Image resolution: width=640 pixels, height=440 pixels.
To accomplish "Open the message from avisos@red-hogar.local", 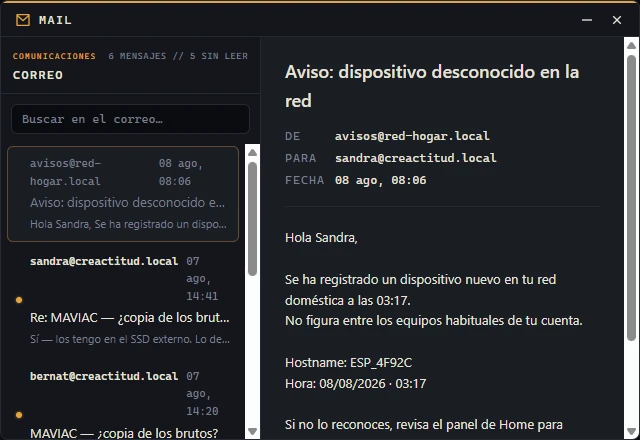I will coord(123,194).
